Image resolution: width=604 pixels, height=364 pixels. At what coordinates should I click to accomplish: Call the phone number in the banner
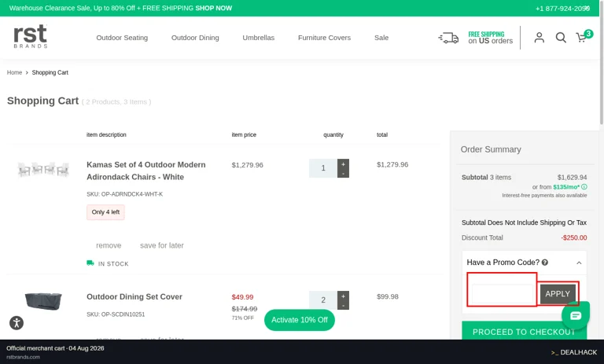coord(562,9)
